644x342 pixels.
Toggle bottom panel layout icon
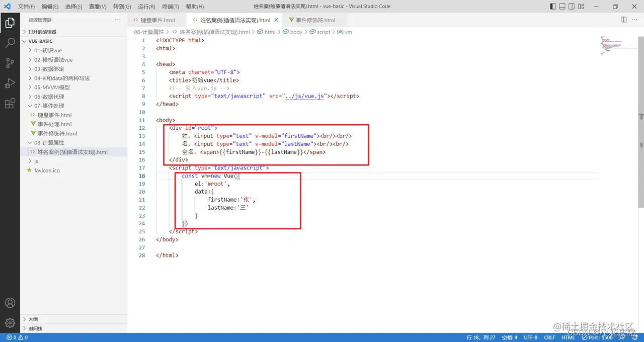point(563,7)
